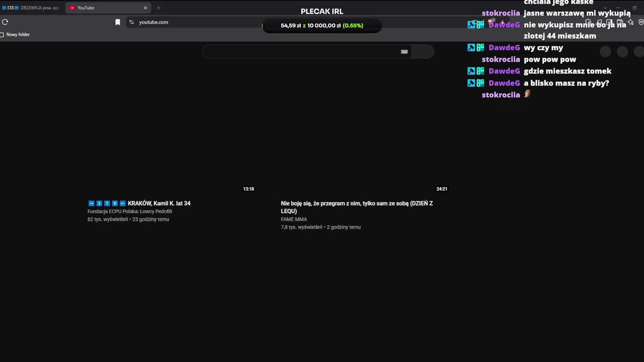
Task: Close the YouTube tab
Action: 145,8
